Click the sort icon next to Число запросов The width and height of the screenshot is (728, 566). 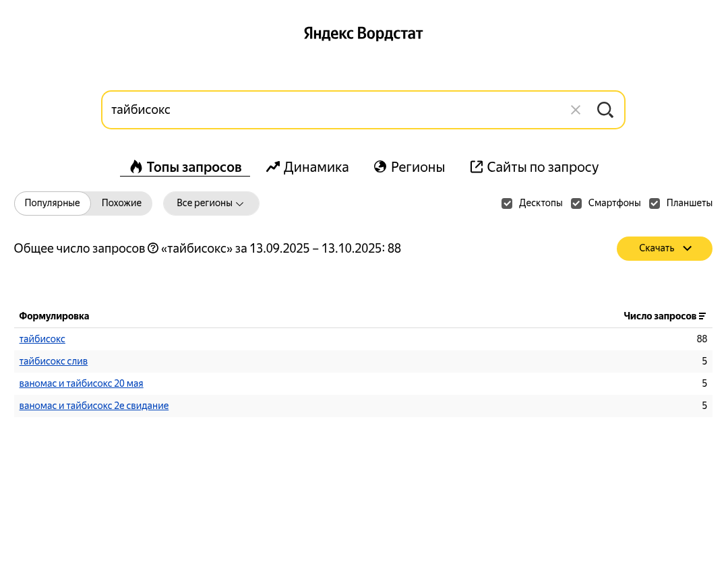[702, 316]
